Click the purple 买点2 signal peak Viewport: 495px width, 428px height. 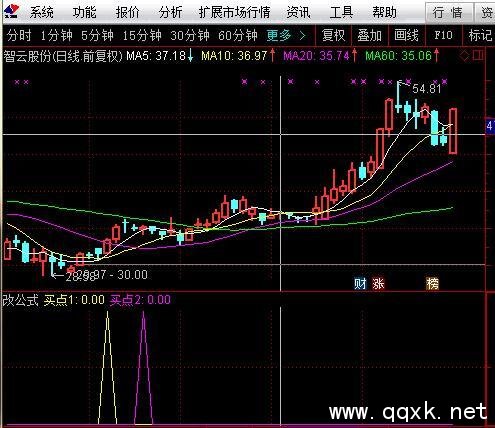click(144, 313)
